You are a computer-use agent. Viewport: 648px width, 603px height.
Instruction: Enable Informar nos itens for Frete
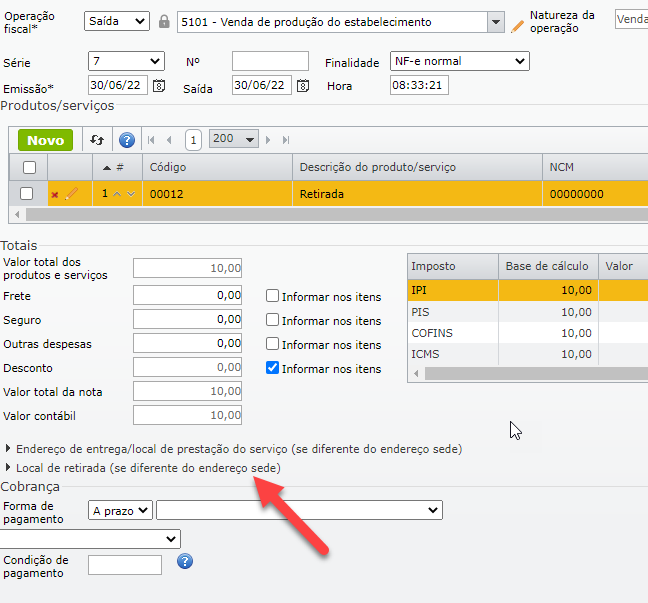click(x=272, y=296)
